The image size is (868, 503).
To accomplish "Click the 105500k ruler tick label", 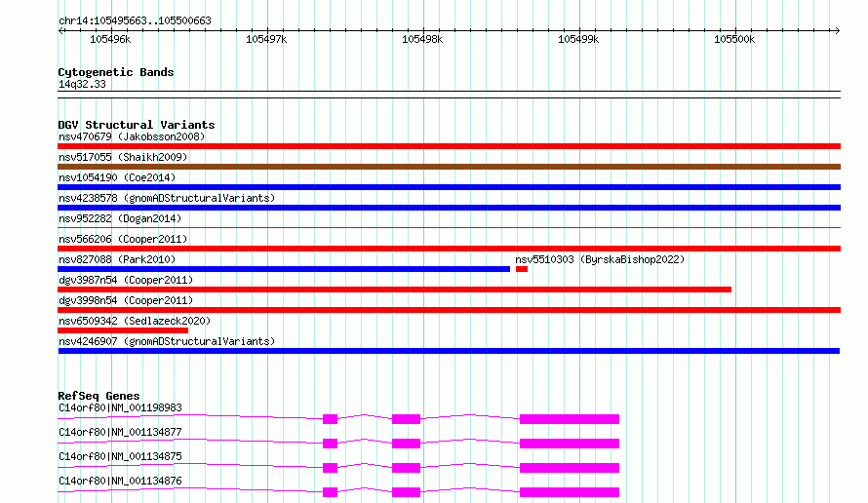I will tap(734, 39).
